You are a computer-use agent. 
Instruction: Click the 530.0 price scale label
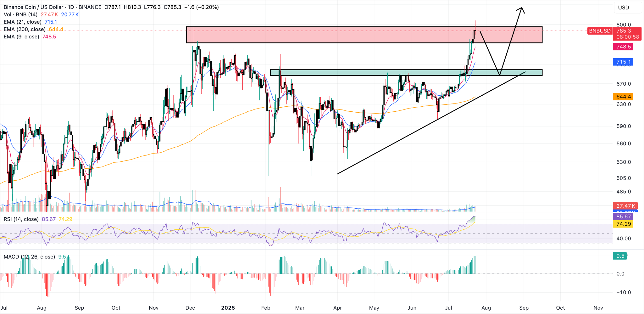[x=624, y=162]
